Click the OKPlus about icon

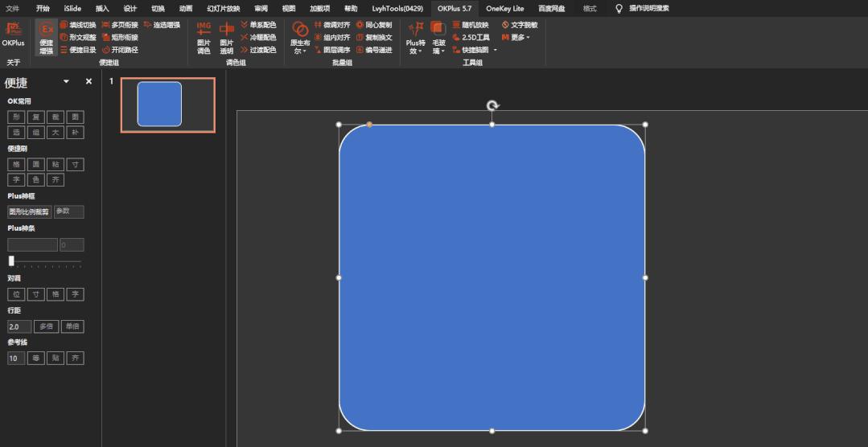[x=13, y=35]
